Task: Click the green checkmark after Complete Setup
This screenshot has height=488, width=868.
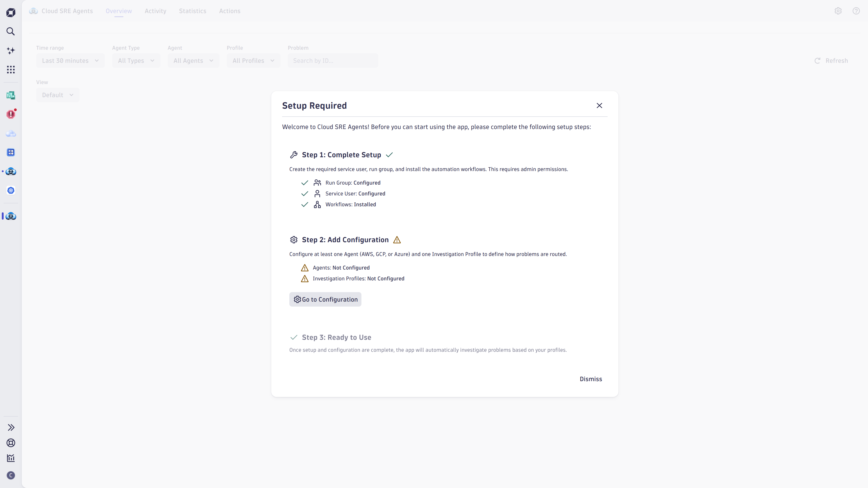Action: [389, 155]
